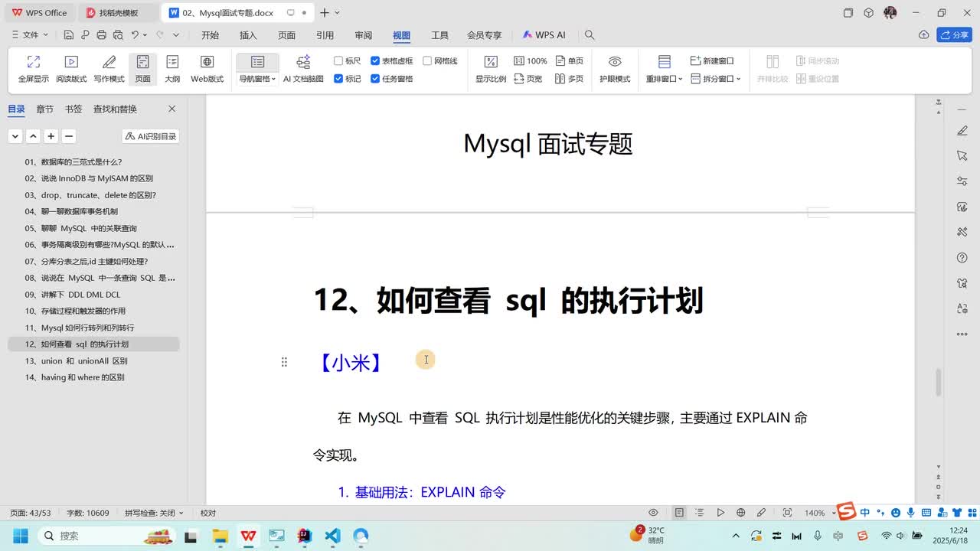Screen dimensions: 980x551
Task: Click the pen tool in right sidebar
Action: 962,131
